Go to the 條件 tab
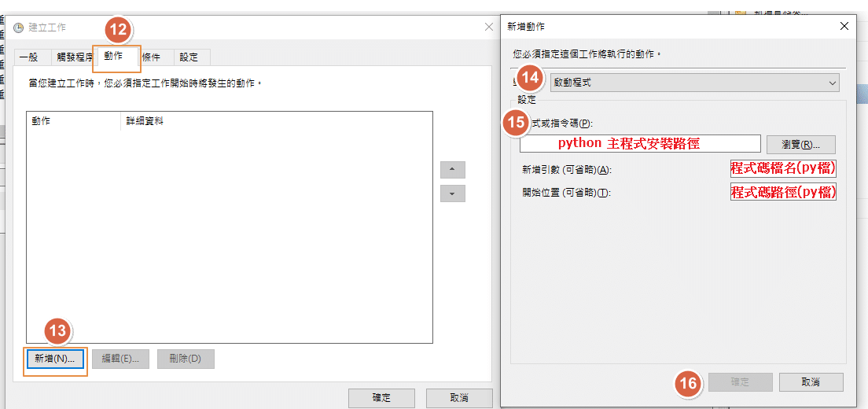The height and width of the screenshot is (409, 868). click(x=151, y=57)
